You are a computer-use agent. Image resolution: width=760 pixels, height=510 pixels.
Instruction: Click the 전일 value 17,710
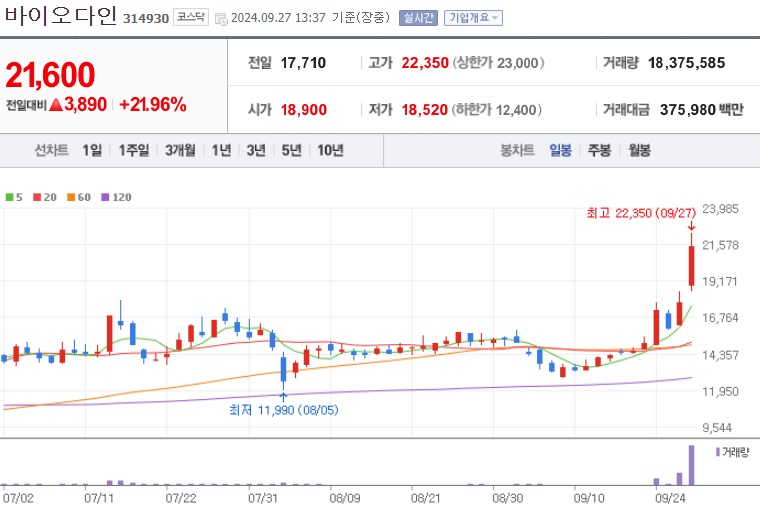303,63
